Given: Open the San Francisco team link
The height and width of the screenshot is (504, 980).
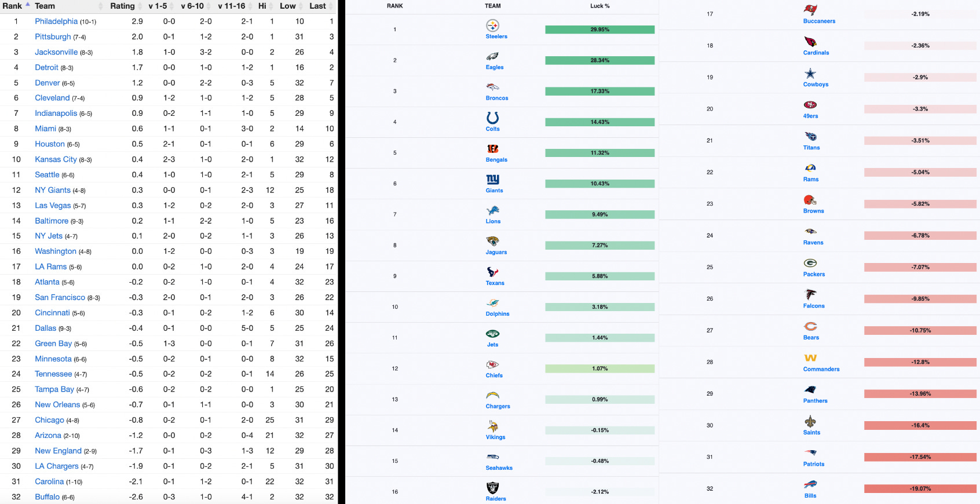Looking at the screenshot, I should click(x=60, y=297).
